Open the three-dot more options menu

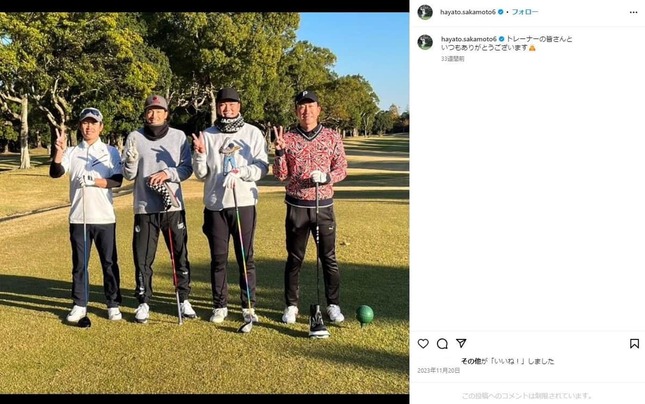click(x=633, y=12)
